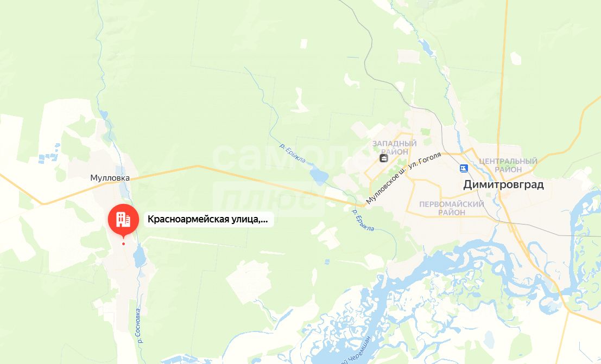
Task: Click the small red dot below the pin
Action: tap(123, 244)
